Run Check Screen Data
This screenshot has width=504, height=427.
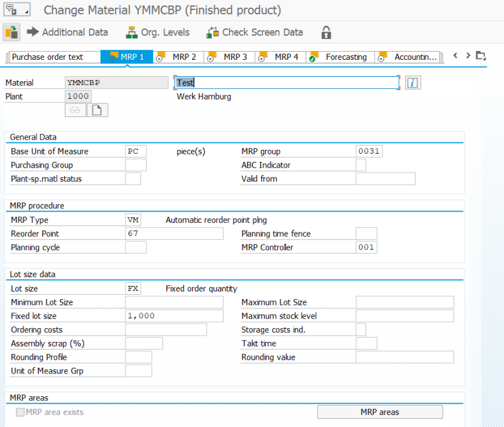[x=255, y=32]
